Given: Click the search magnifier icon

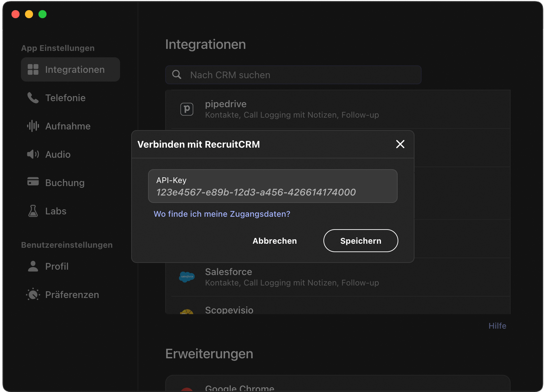Looking at the screenshot, I should 177,74.
